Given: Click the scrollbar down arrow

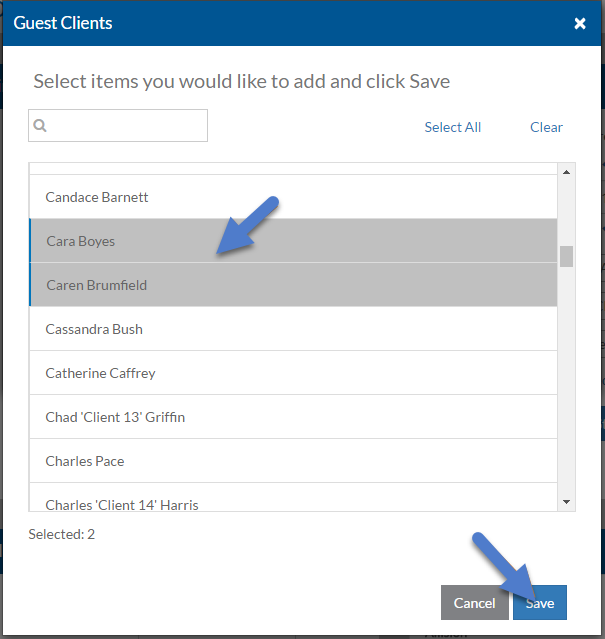Looking at the screenshot, I should (566, 502).
